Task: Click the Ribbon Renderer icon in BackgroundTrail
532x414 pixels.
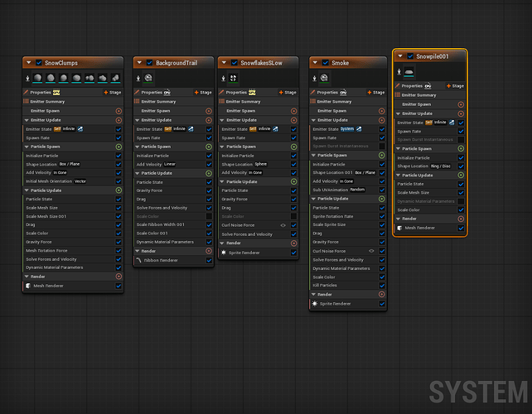Action: (x=138, y=260)
